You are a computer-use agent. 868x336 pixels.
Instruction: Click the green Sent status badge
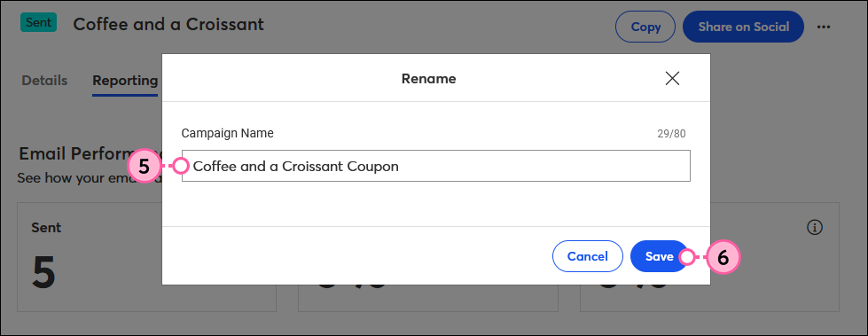coord(38,22)
